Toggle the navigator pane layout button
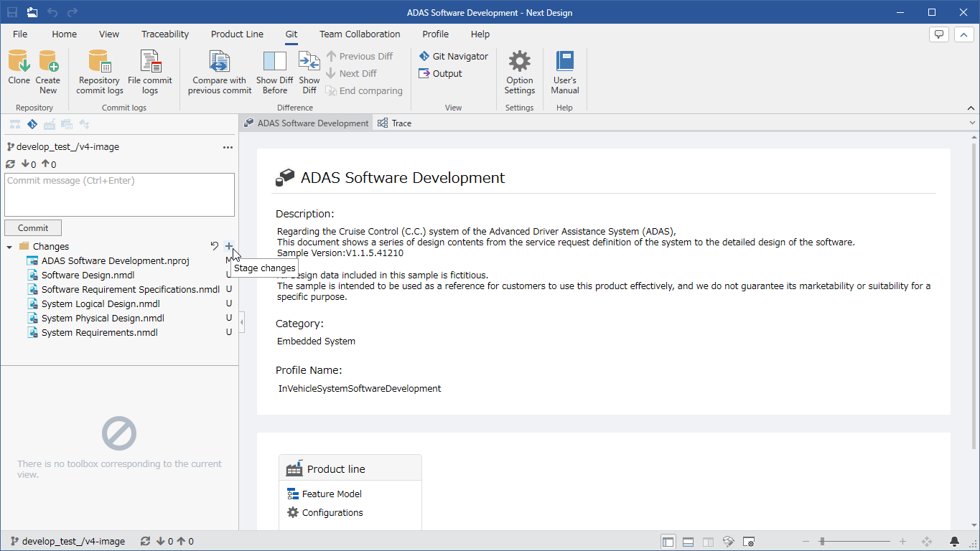 668,542
